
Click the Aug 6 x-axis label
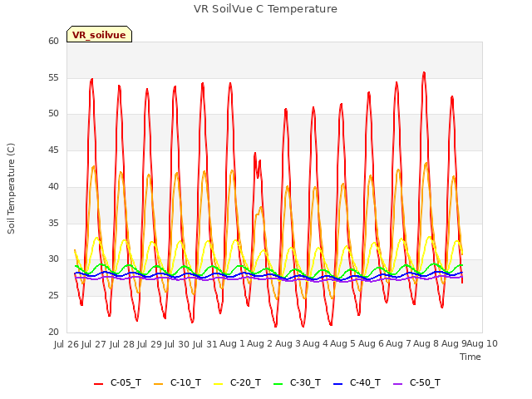click(x=371, y=343)
